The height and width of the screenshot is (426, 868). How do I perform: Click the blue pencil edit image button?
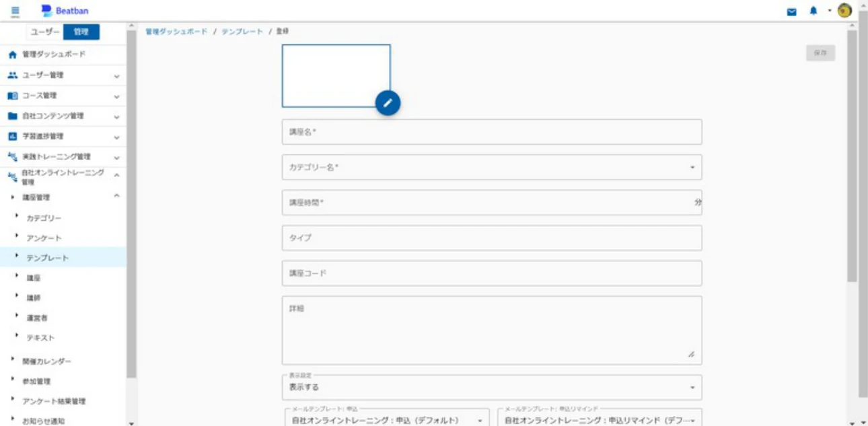pyautogui.click(x=388, y=102)
